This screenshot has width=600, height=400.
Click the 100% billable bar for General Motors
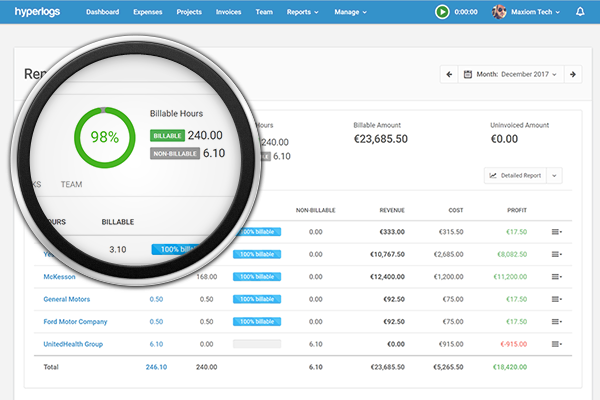[x=257, y=299]
